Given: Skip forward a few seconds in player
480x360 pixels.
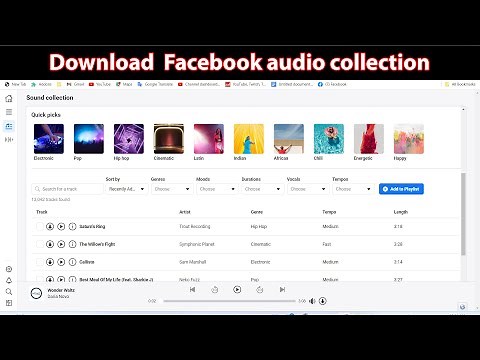Looking at the screenshot, I should 260,290.
